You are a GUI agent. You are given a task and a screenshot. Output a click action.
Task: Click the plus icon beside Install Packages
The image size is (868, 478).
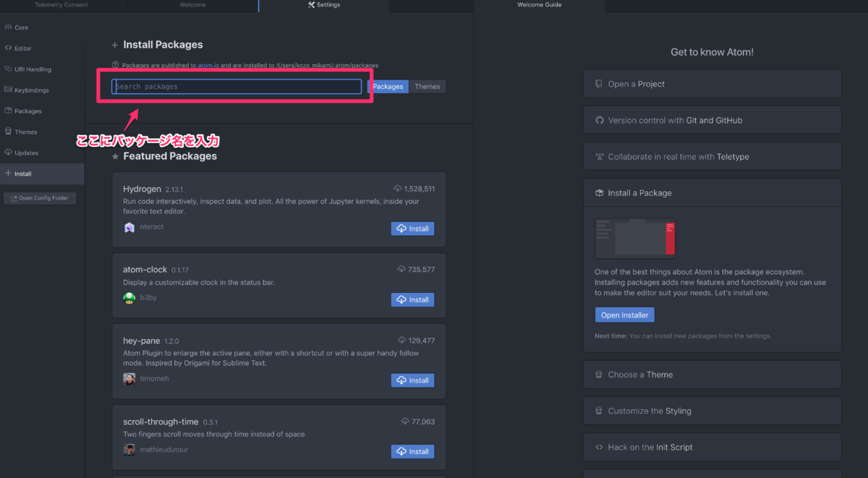click(x=115, y=45)
